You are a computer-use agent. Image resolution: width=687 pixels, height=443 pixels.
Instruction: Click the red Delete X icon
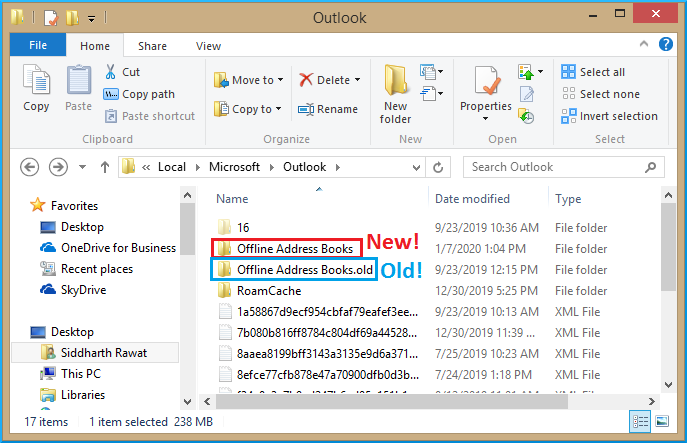pos(306,80)
